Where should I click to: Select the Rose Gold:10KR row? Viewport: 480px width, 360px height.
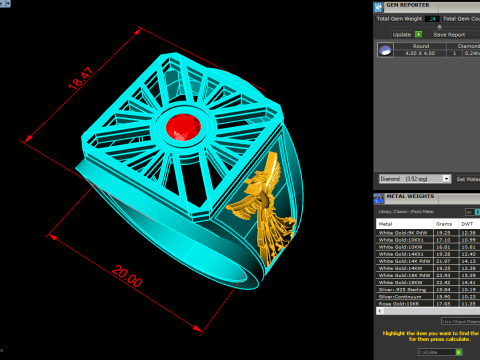(428, 304)
